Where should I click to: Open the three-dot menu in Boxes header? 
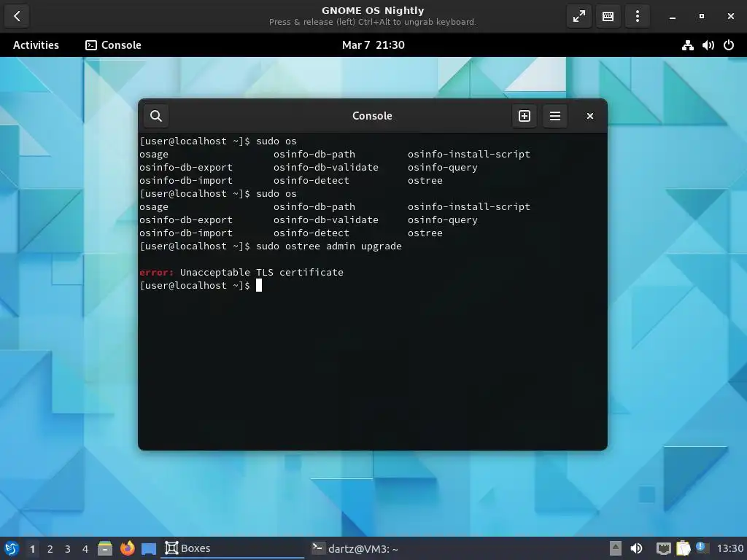point(637,16)
